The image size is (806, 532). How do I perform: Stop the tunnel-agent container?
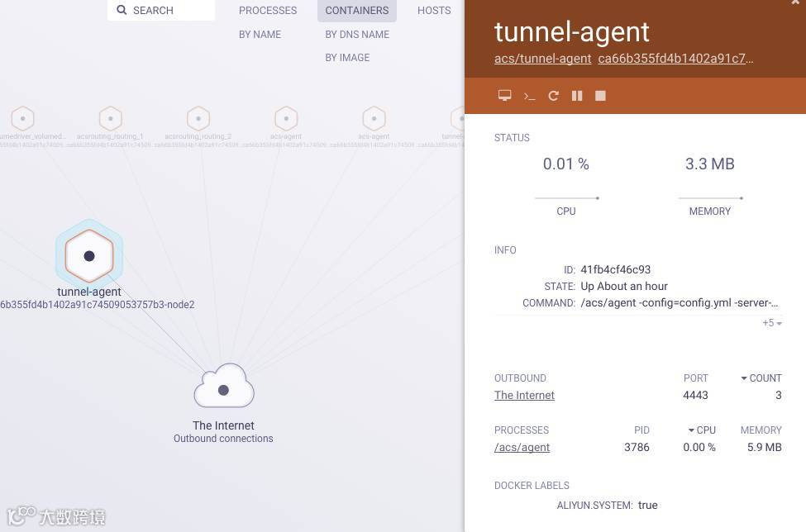(x=600, y=96)
